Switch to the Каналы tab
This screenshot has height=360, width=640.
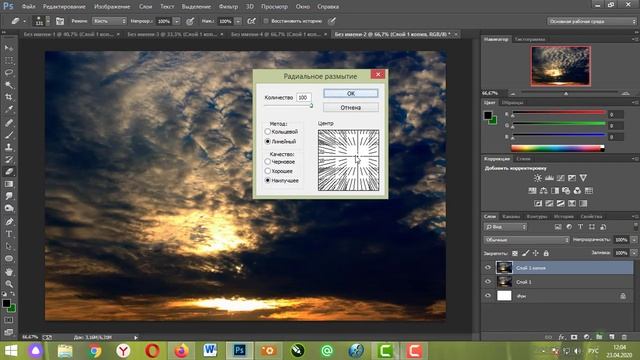pos(511,217)
